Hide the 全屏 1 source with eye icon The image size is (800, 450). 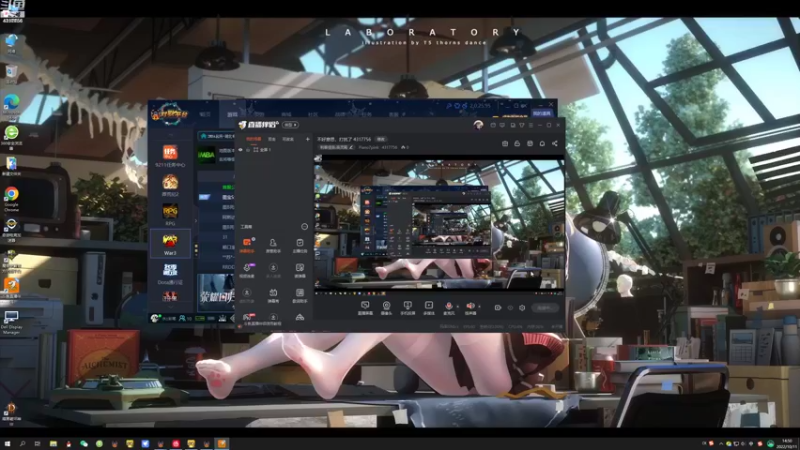click(241, 150)
